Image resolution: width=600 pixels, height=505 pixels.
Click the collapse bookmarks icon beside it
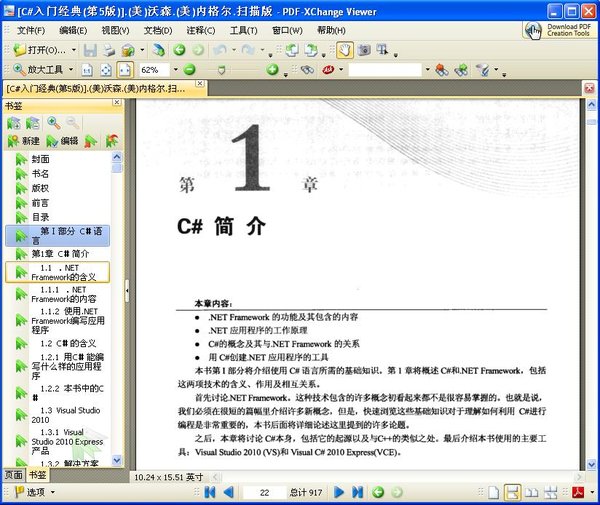33,123
